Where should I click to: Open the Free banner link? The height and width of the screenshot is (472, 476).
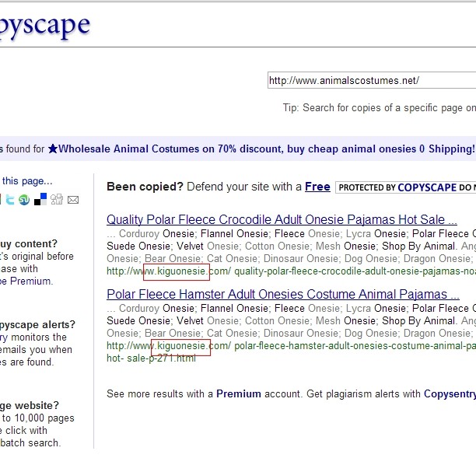[x=317, y=187]
